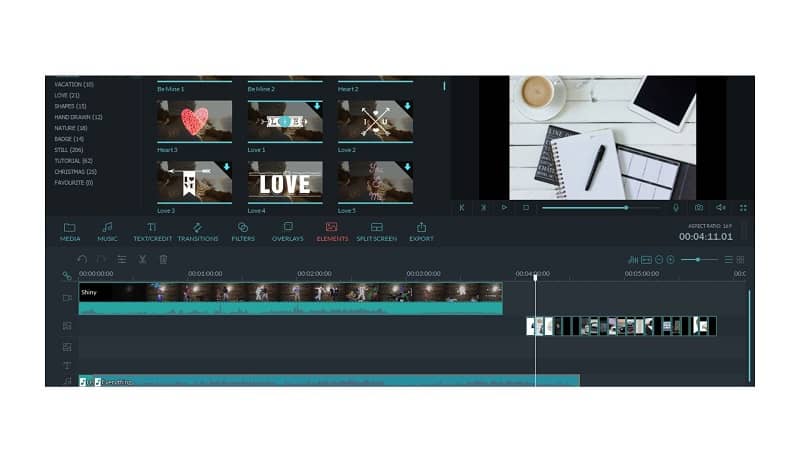The height and width of the screenshot is (450, 800).
Task: Select the second picture-in-picture track icon
Action: point(67,347)
